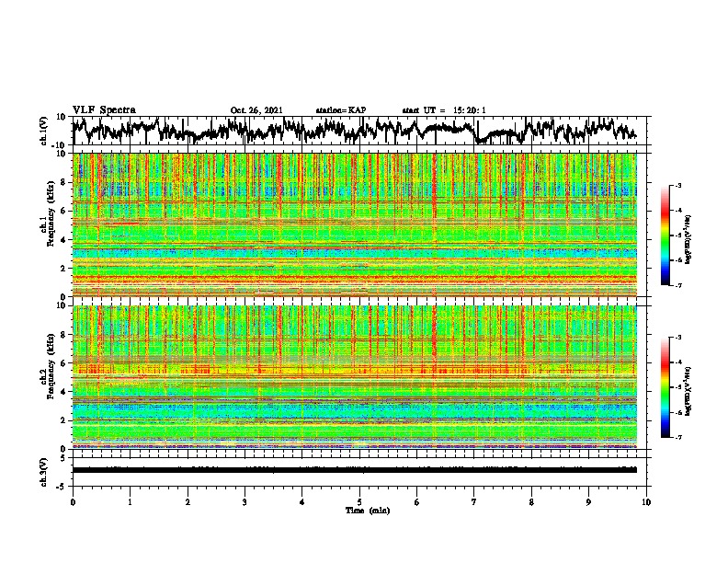728x563 pixels.
Task: Click time axis tick label "4"
Action: click(302, 502)
